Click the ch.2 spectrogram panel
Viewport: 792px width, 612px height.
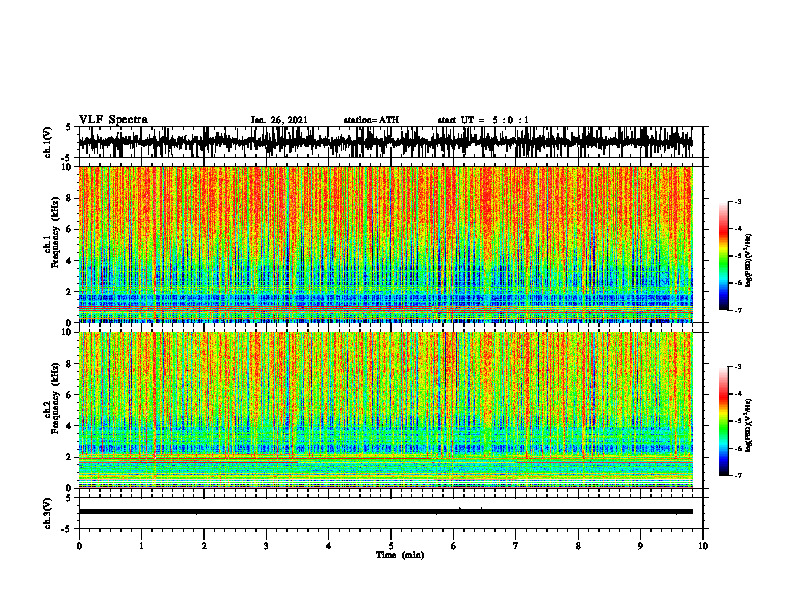click(x=385, y=410)
